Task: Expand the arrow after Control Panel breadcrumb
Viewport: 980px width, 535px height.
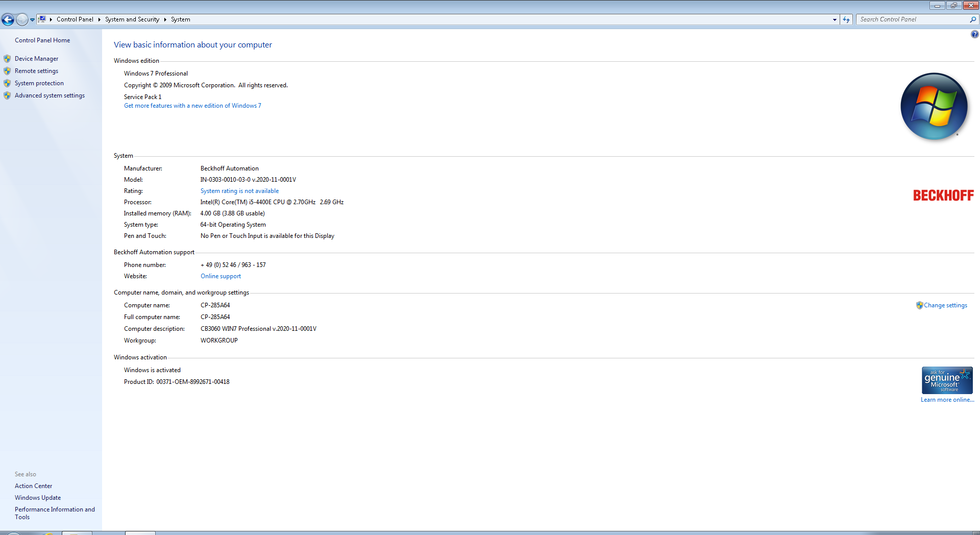Action: click(99, 19)
